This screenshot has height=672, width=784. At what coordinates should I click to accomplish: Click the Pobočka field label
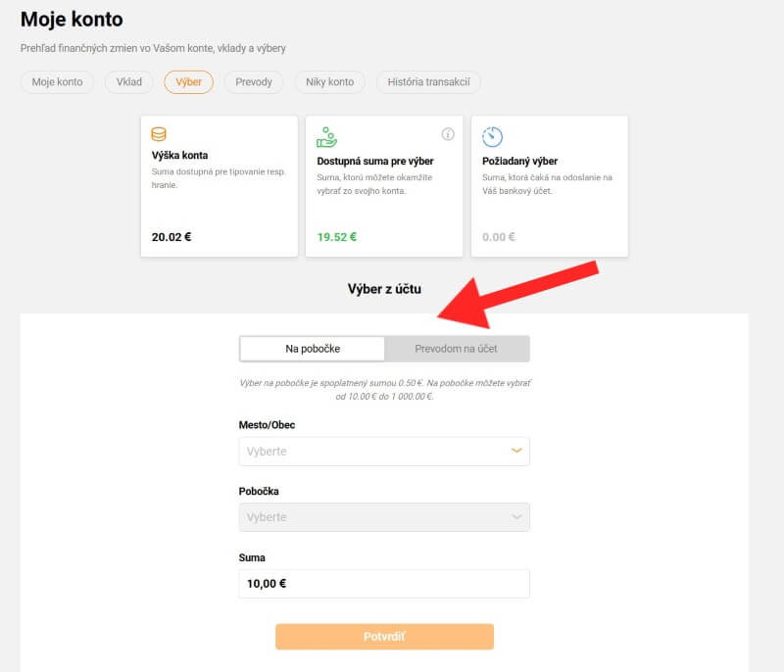pos(259,491)
